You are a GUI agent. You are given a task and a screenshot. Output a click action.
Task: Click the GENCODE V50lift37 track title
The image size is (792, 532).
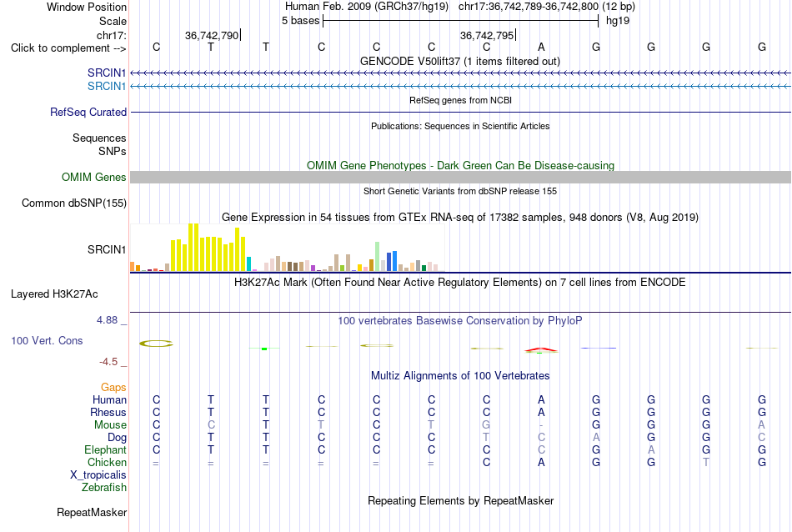460,61
